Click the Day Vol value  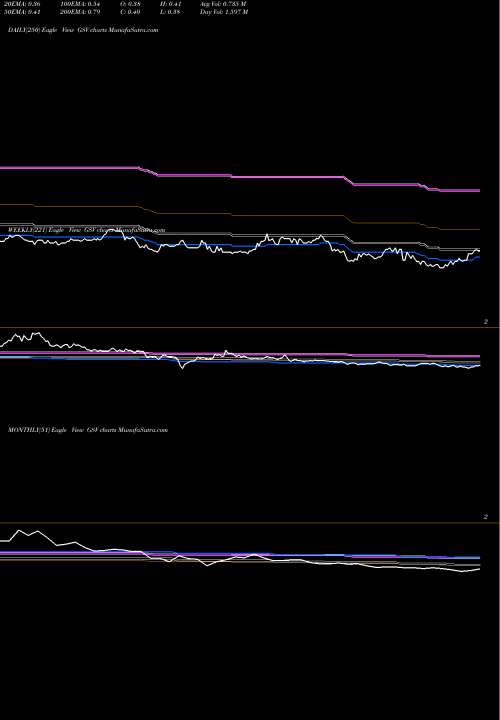224,12
